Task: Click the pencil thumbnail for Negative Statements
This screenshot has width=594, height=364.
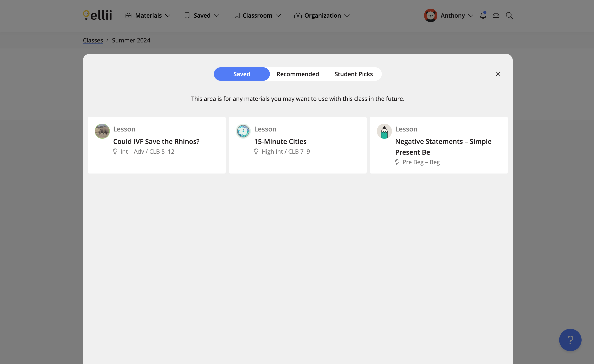Action: [x=384, y=131]
